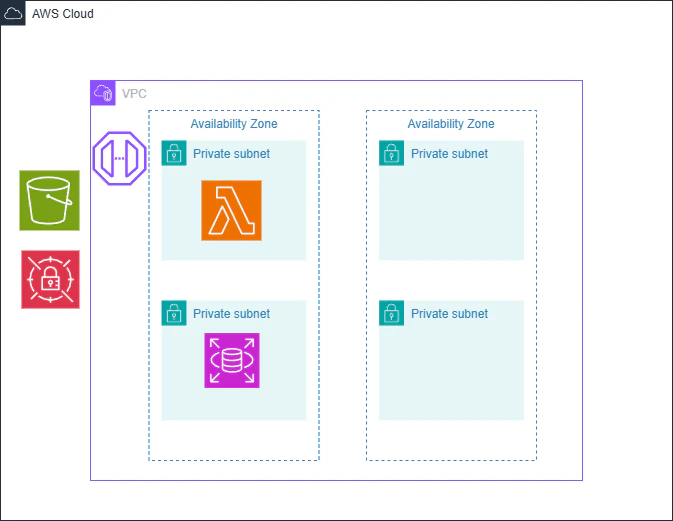Click the red Secrets Manager icon

(x=51, y=279)
